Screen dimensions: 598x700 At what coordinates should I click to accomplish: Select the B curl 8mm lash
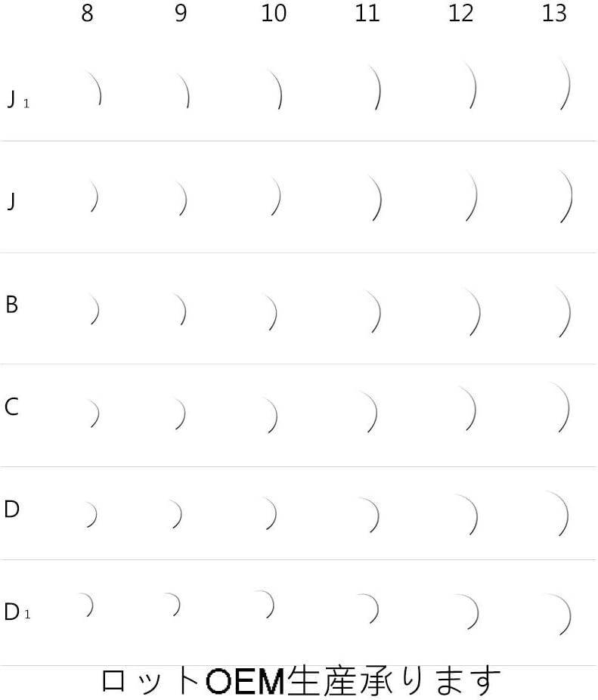(x=94, y=308)
